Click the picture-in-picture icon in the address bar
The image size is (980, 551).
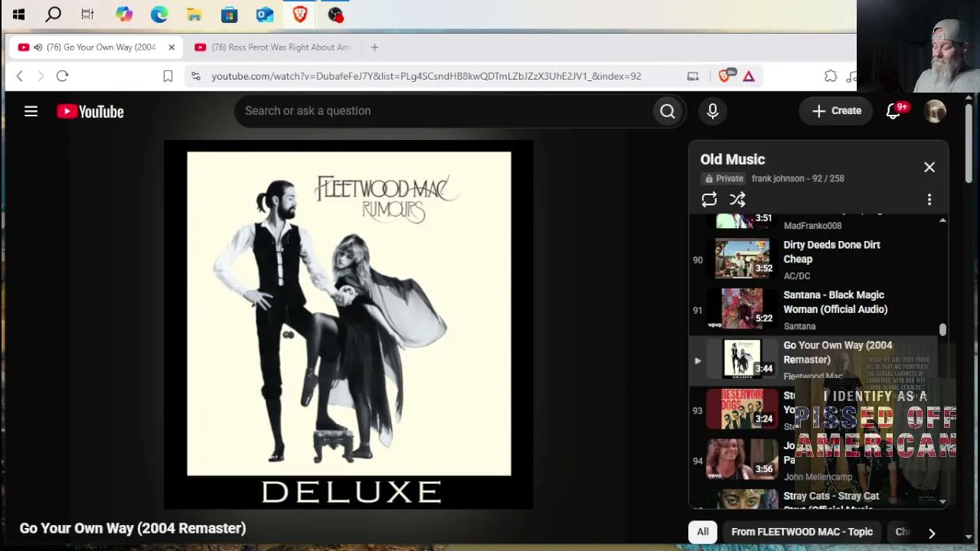(x=693, y=76)
